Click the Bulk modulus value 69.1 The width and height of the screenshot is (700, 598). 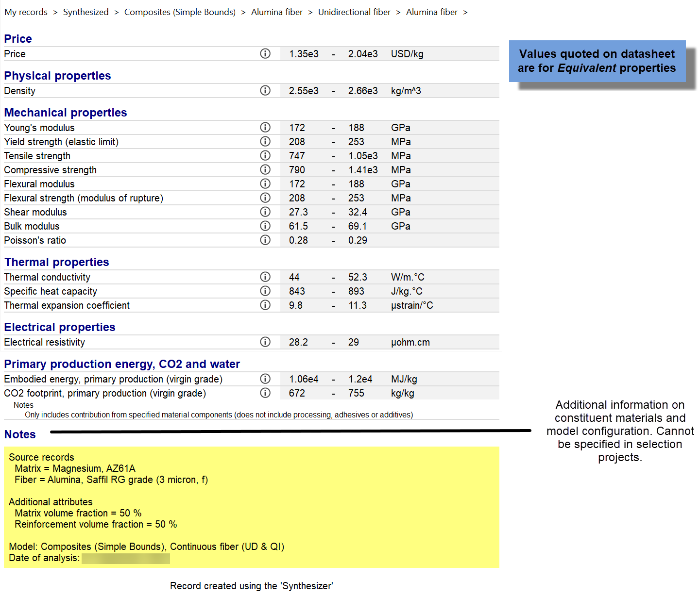pyautogui.click(x=358, y=226)
